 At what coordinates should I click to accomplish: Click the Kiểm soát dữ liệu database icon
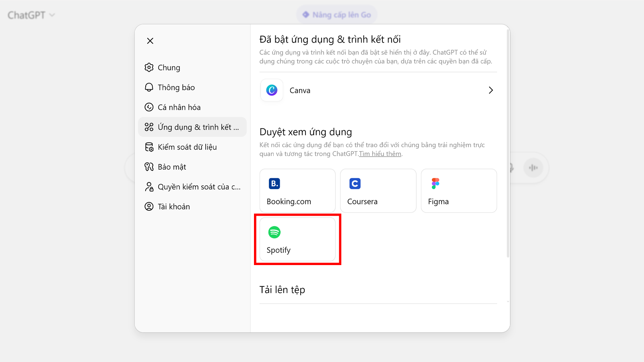[149, 147]
